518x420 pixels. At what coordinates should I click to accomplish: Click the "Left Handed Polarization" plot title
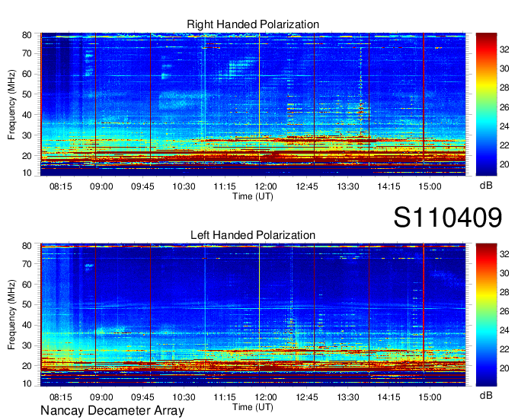pyautogui.click(x=253, y=235)
